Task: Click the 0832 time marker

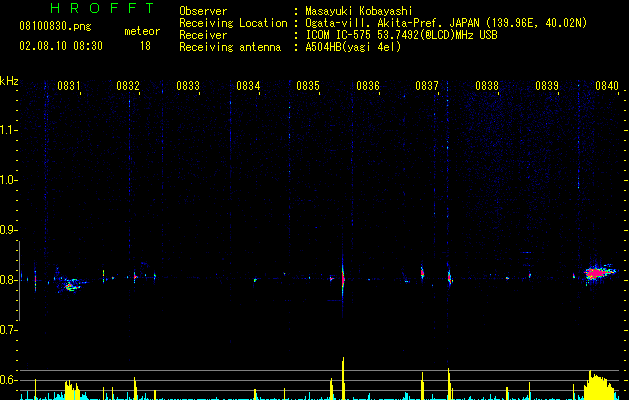Action: click(128, 86)
